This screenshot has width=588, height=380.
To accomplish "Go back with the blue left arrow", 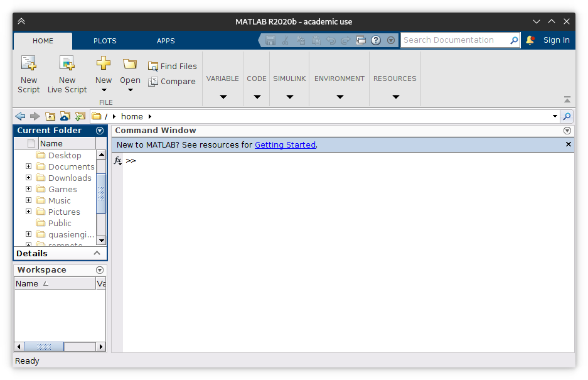I will click(20, 116).
